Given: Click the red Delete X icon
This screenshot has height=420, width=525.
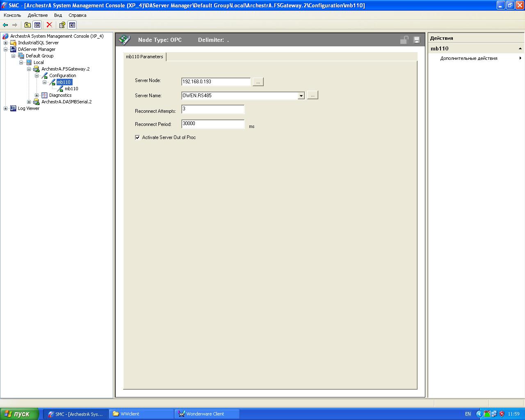Looking at the screenshot, I should 49,25.
